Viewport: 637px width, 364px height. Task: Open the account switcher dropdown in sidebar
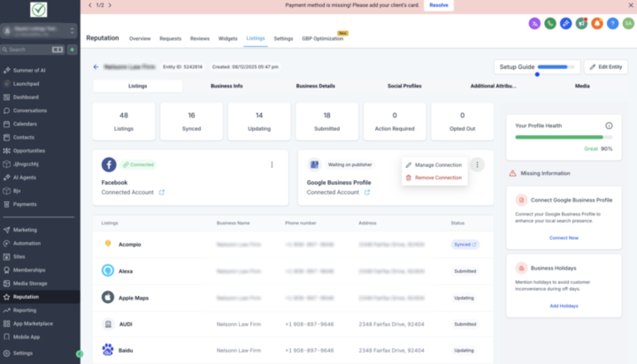[39, 30]
